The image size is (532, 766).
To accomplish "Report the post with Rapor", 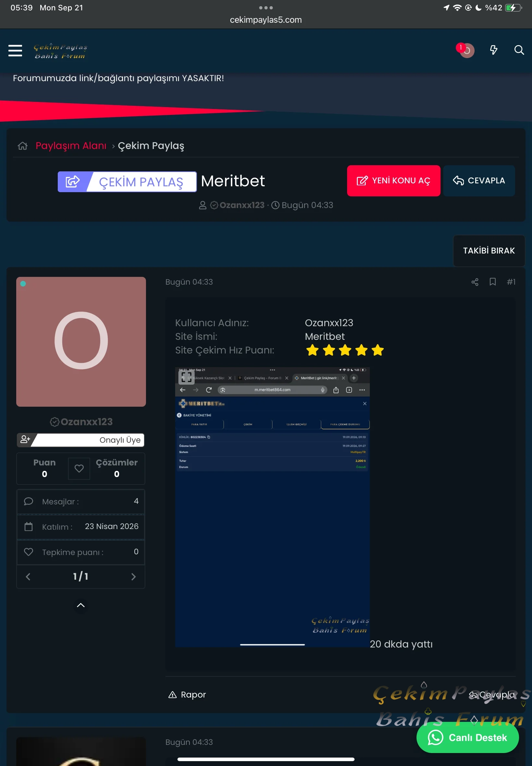I will (x=187, y=695).
